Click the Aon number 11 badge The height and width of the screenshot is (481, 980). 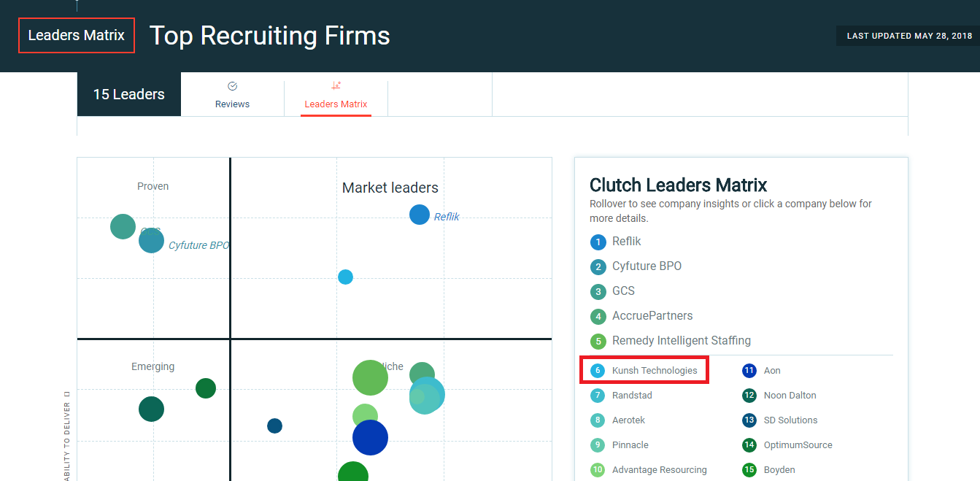(x=749, y=371)
